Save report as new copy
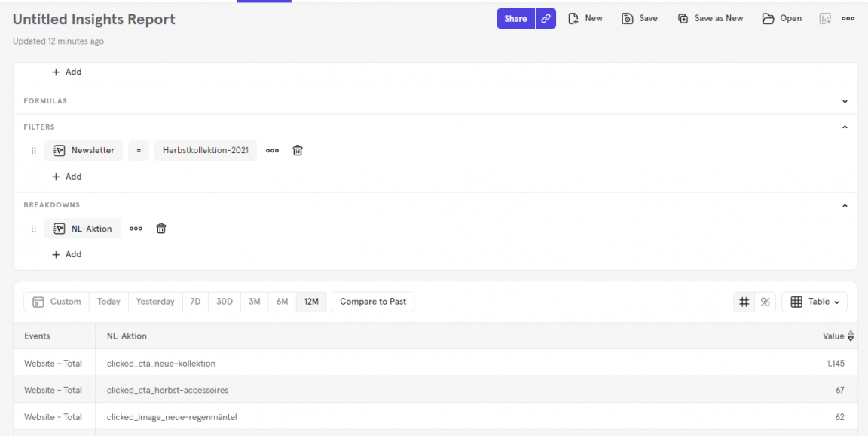Viewport: 868px width, 436px height. pyautogui.click(x=710, y=18)
